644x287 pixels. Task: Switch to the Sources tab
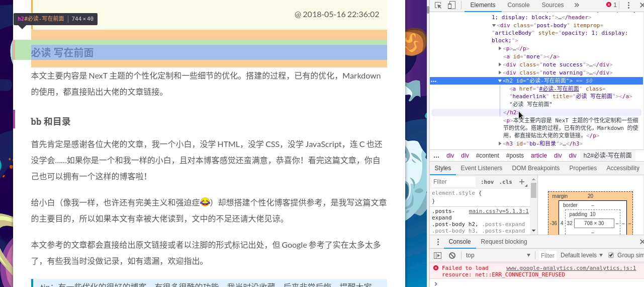click(x=553, y=5)
